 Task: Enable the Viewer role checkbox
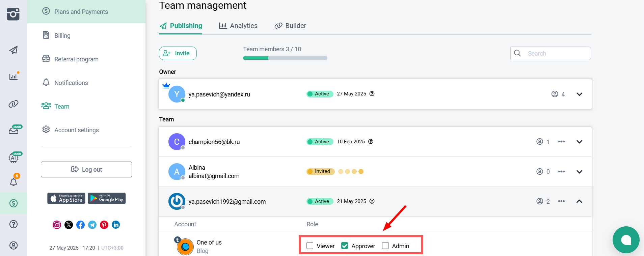(310, 246)
